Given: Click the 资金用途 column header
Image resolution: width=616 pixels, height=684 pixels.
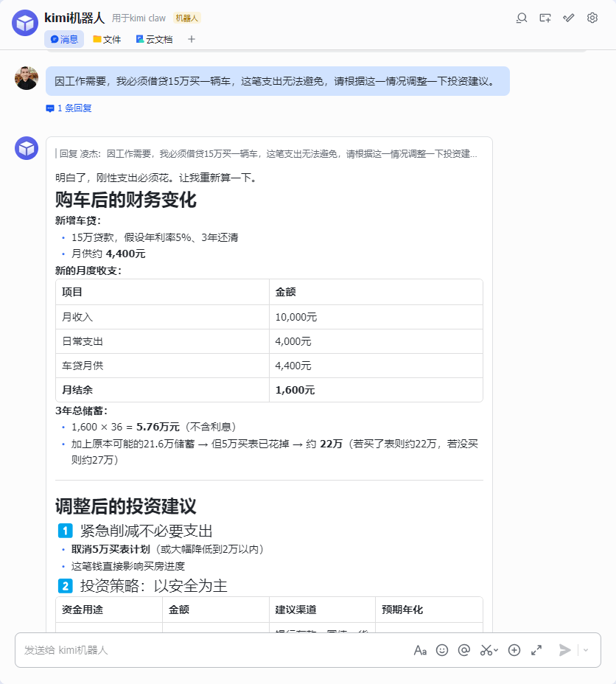Looking at the screenshot, I should (x=109, y=610).
